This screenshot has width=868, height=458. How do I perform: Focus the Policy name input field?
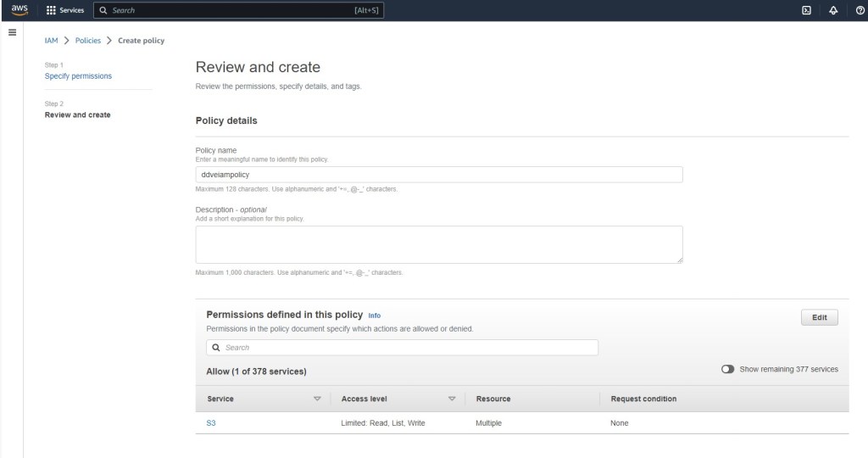pos(438,175)
